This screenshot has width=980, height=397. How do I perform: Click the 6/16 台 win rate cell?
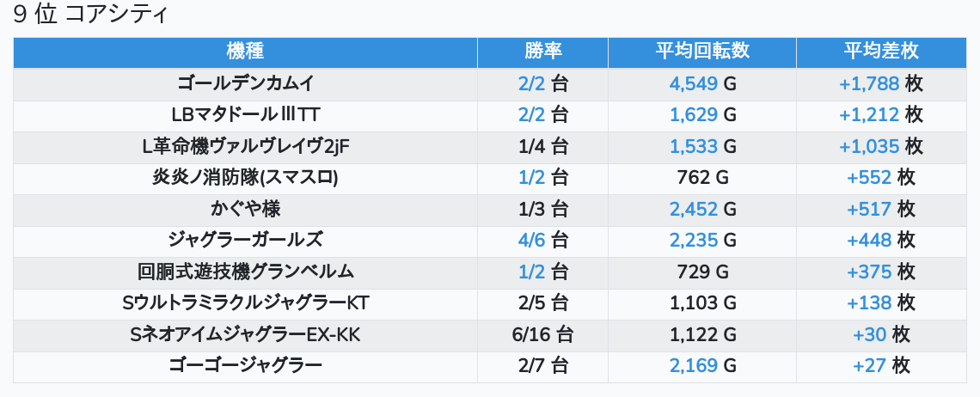click(x=542, y=334)
